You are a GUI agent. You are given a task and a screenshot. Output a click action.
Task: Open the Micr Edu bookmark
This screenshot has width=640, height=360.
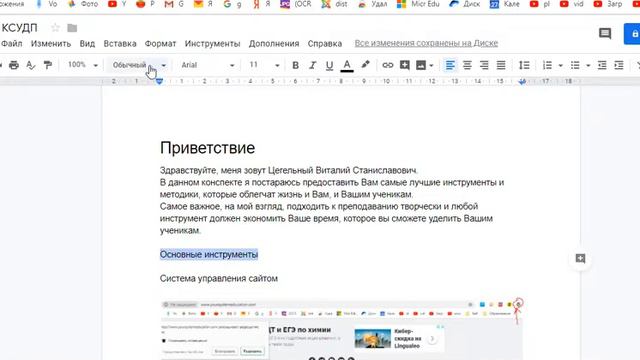418,4
